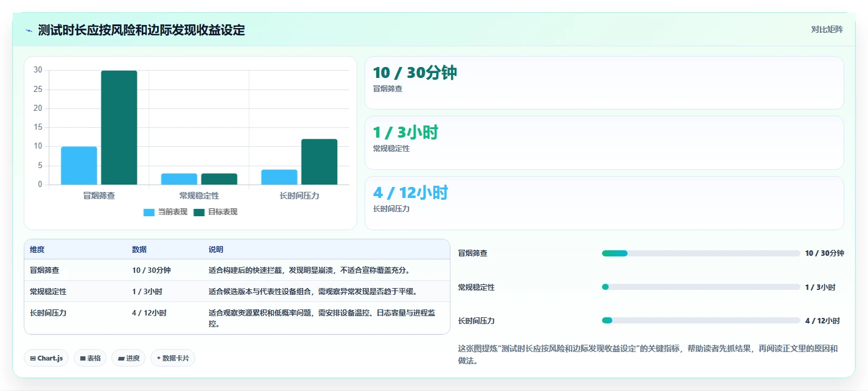The height and width of the screenshot is (391, 868).
Task: Click the table cell 1 / 3小时
Action: [x=147, y=291]
